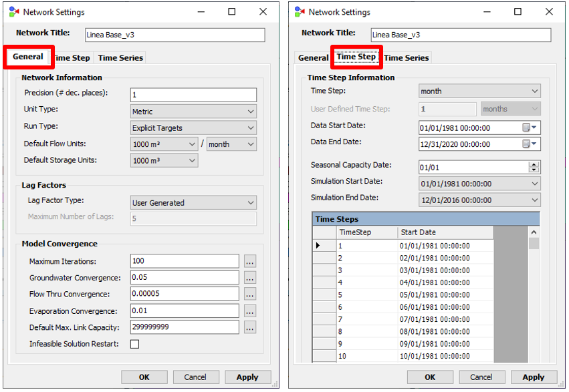The image size is (569, 392).
Task: Click the Apply button
Action: pyautogui.click(x=247, y=377)
